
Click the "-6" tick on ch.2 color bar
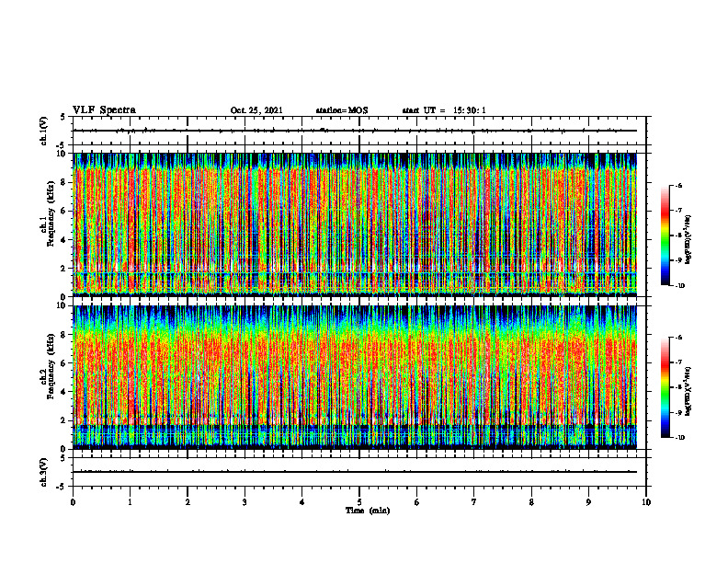[x=678, y=338]
